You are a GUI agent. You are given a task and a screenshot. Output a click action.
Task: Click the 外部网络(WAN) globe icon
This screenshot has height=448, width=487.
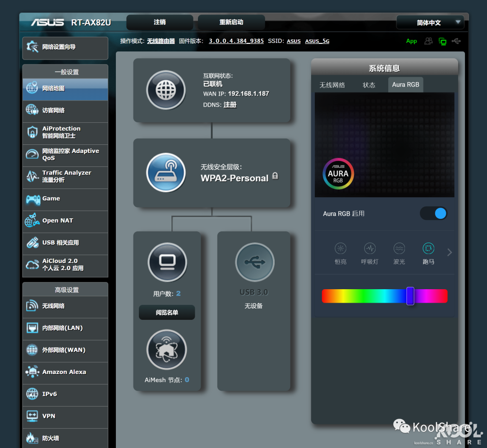click(32, 350)
